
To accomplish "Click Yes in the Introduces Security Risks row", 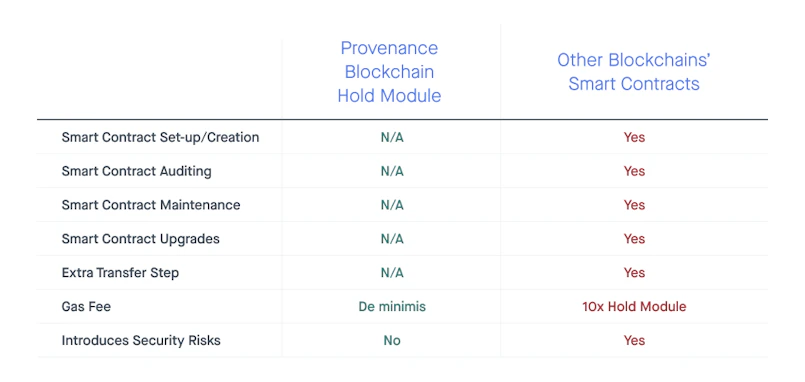I will click(x=634, y=340).
